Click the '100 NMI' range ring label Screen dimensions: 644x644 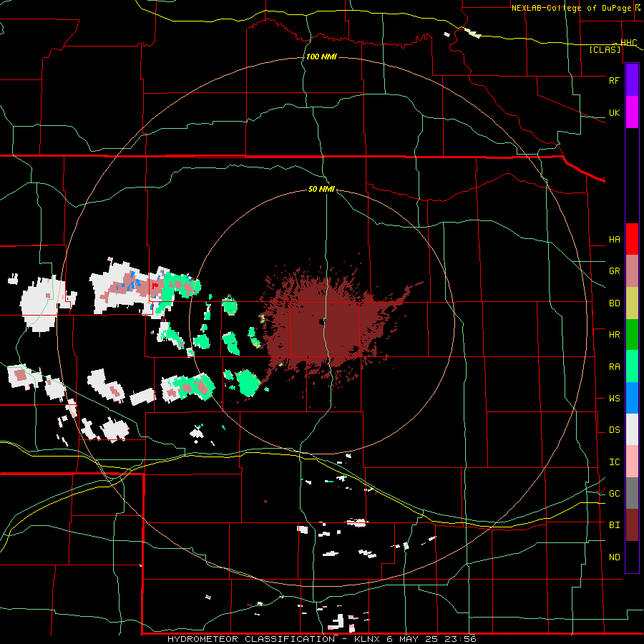pos(321,57)
